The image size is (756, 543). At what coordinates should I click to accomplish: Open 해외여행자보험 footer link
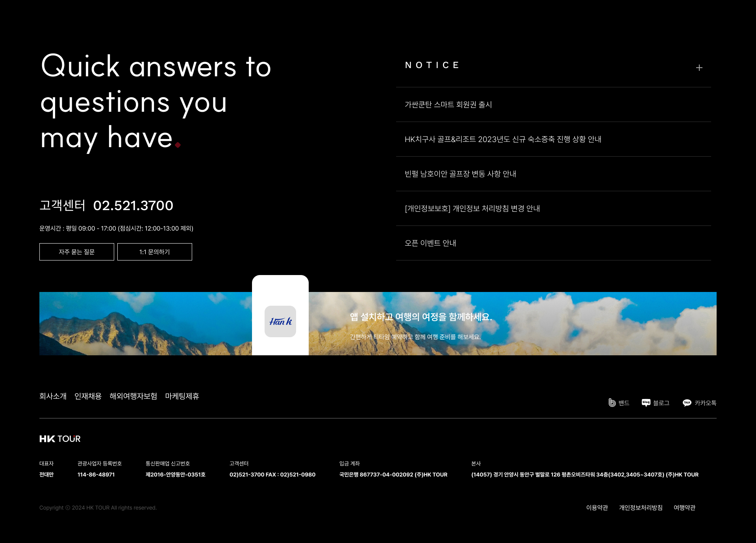(x=133, y=396)
